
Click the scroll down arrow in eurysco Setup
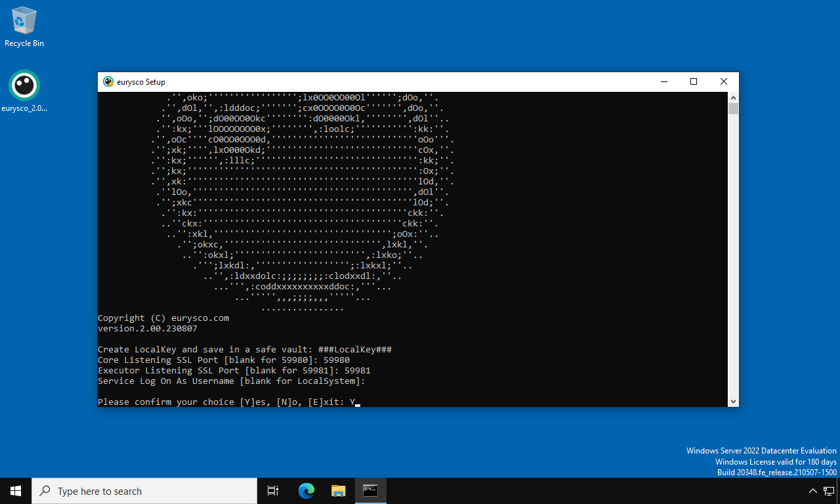[734, 402]
